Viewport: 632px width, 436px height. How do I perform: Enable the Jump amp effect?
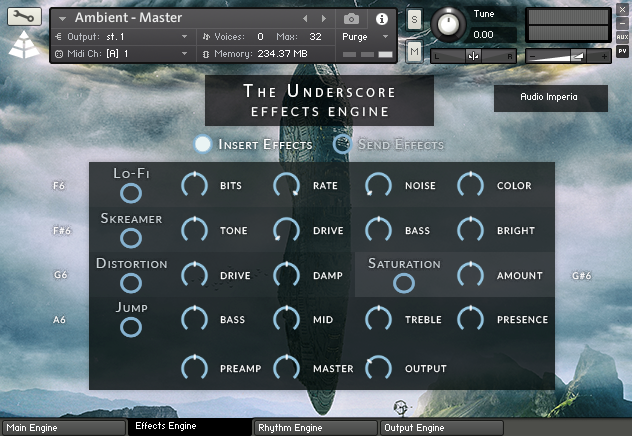point(131,327)
